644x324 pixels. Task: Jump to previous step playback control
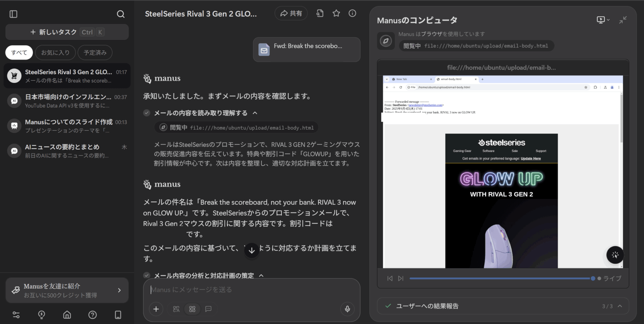[390, 278]
